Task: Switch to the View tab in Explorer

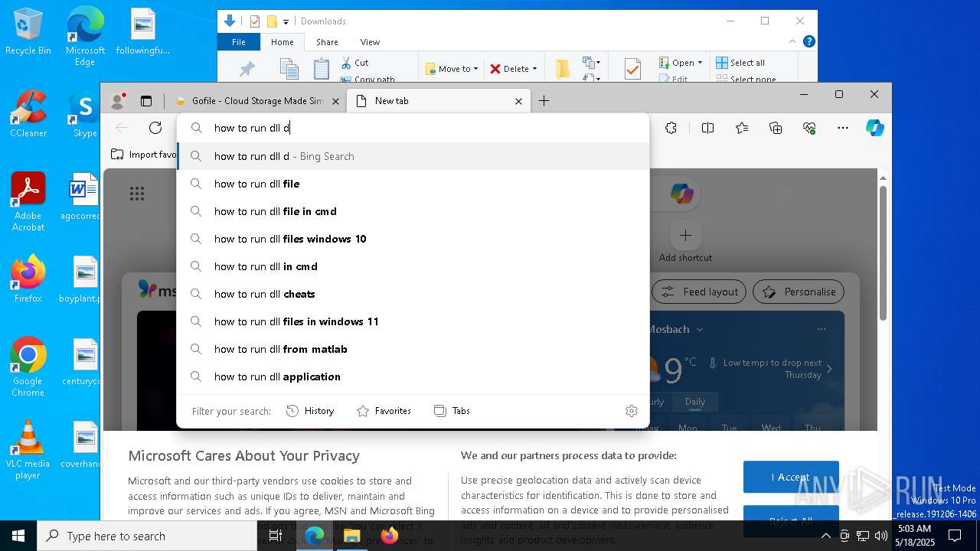Action: tap(370, 42)
